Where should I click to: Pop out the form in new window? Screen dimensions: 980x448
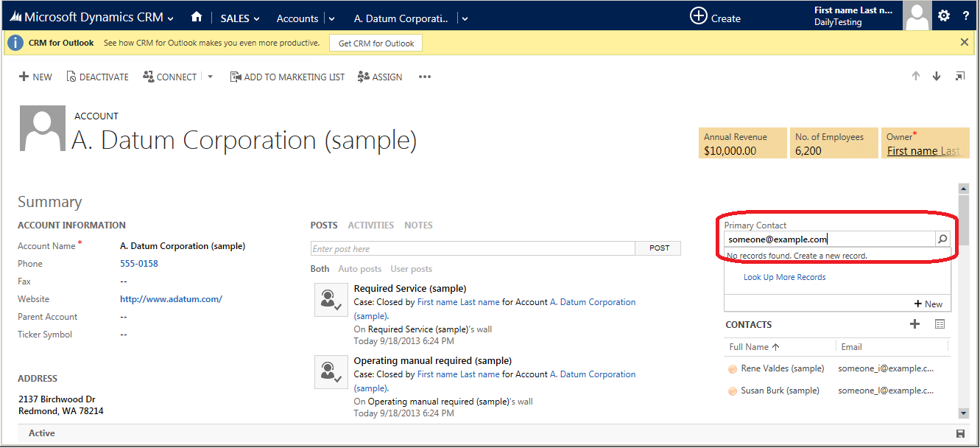point(959,76)
